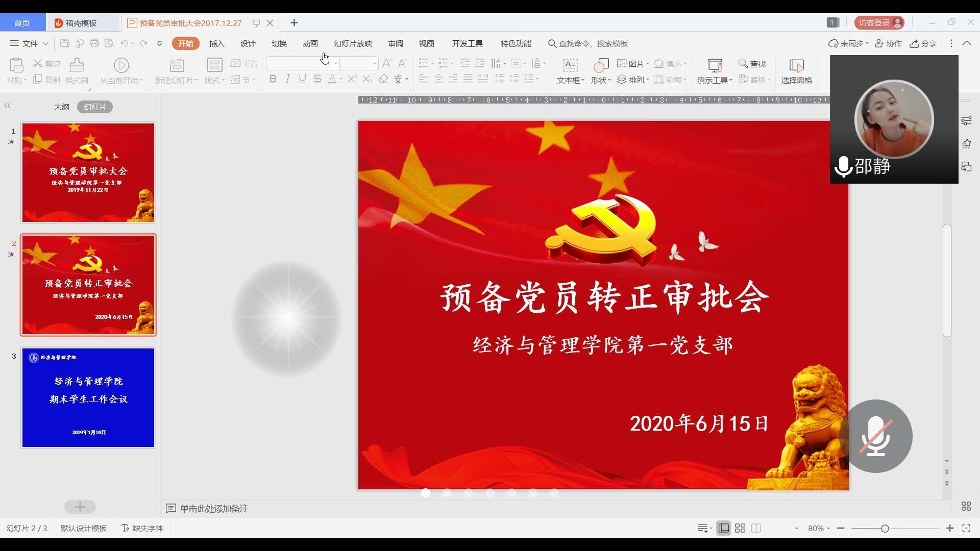
Task: Click the Undo arrow icon
Action: pos(124,43)
